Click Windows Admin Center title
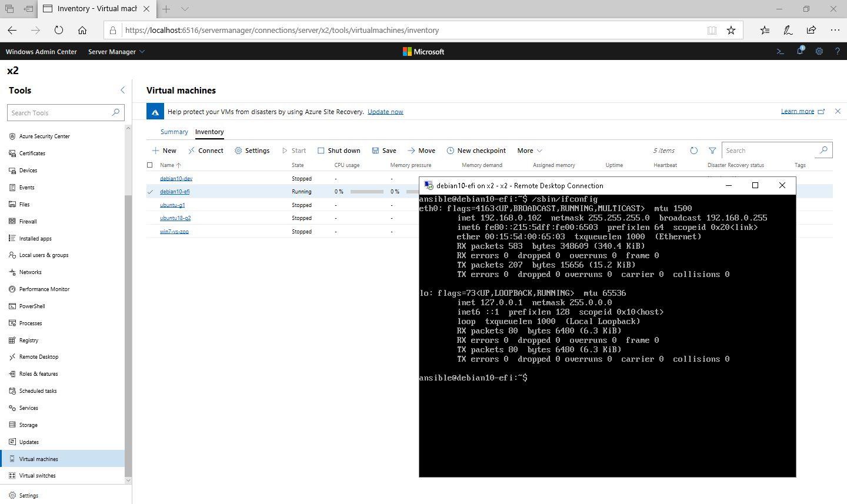 41,52
